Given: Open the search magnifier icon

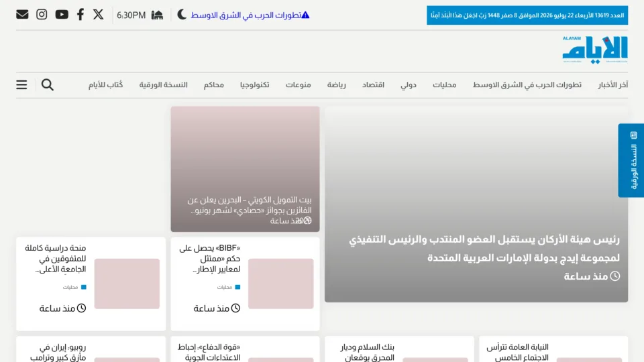Looking at the screenshot, I should [x=47, y=85].
